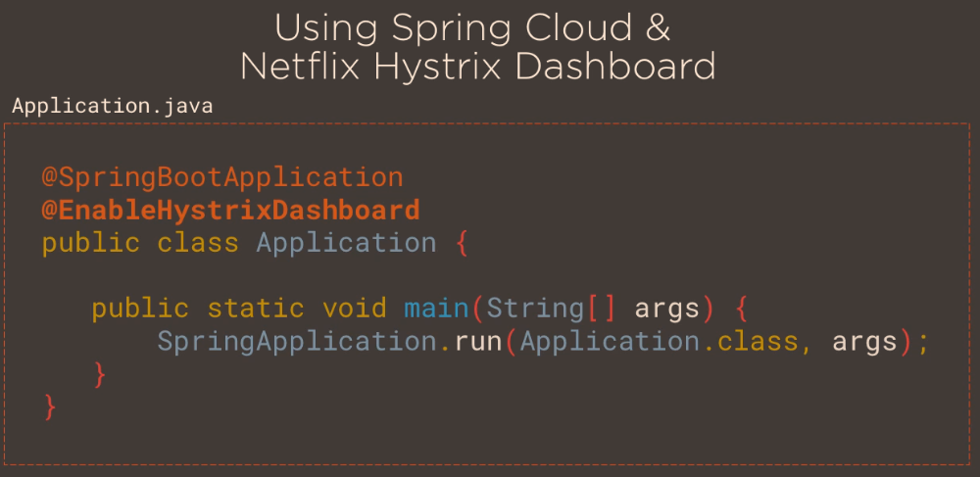Click the square brackets after String
This screenshot has height=477, width=980.
pyautogui.click(x=602, y=309)
